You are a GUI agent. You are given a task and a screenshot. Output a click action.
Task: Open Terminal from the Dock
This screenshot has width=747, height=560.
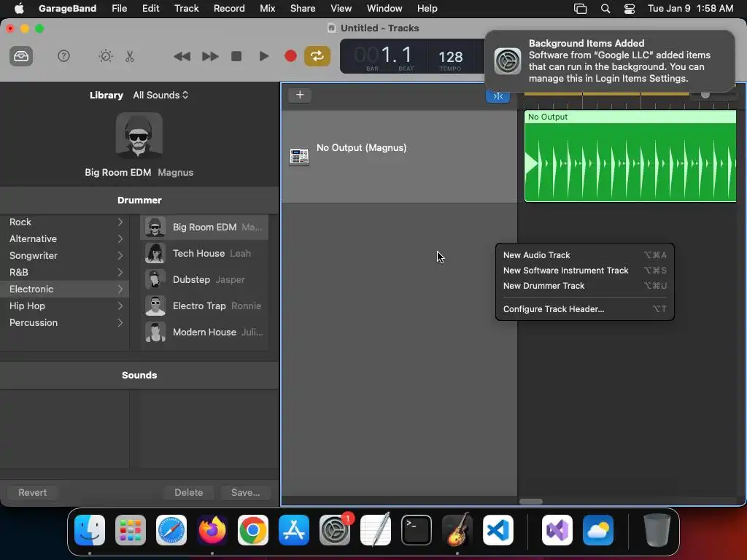417,530
